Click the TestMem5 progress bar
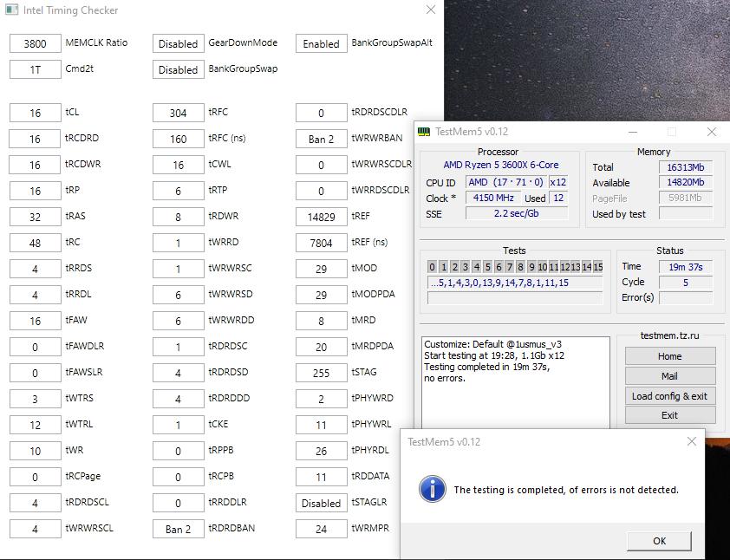The width and height of the screenshot is (730, 560). pos(515,298)
